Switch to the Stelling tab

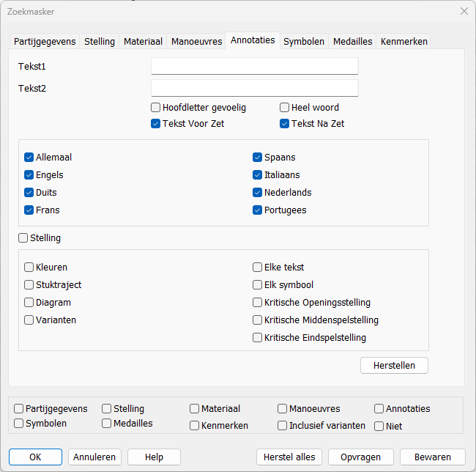(x=100, y=41)
